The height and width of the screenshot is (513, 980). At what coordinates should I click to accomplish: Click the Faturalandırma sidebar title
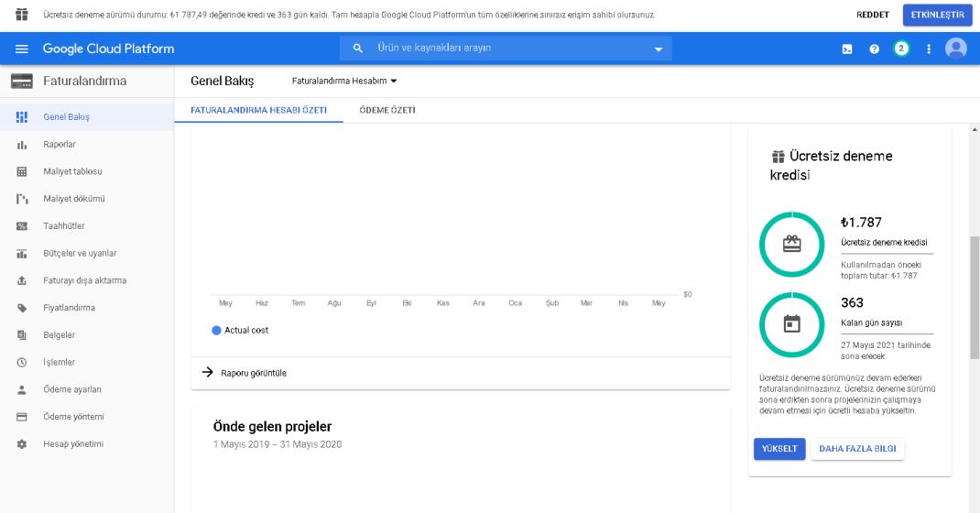(84, 81)
